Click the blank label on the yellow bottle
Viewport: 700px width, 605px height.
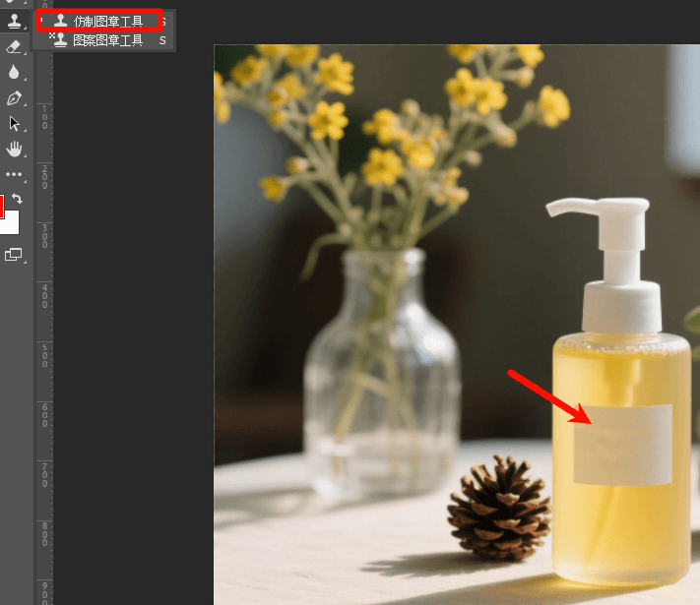point(622,445)
